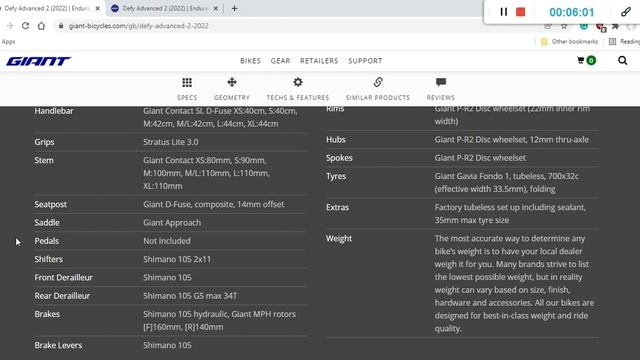Viewport: 640px width, 360px height.
Task: Select the 'Stratus Lite 3.0' grips value
Action: 171,142
